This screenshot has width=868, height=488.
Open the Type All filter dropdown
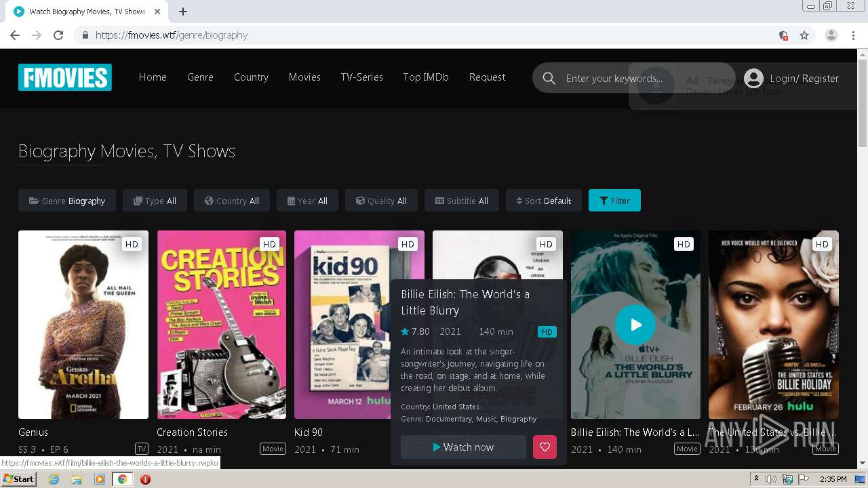(155, 201)
